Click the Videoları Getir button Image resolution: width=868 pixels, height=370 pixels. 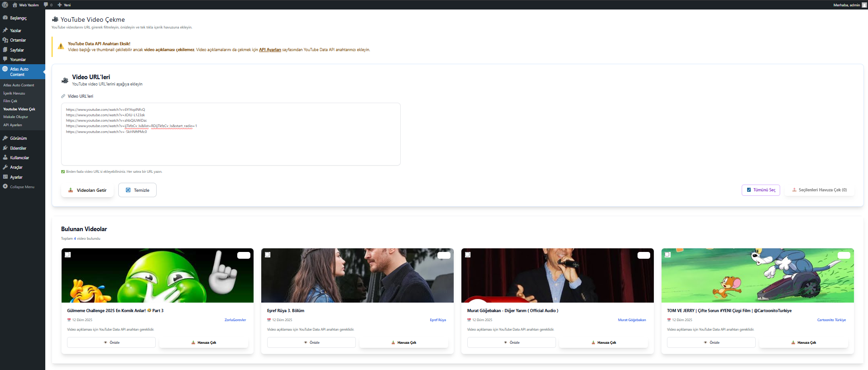87,190
